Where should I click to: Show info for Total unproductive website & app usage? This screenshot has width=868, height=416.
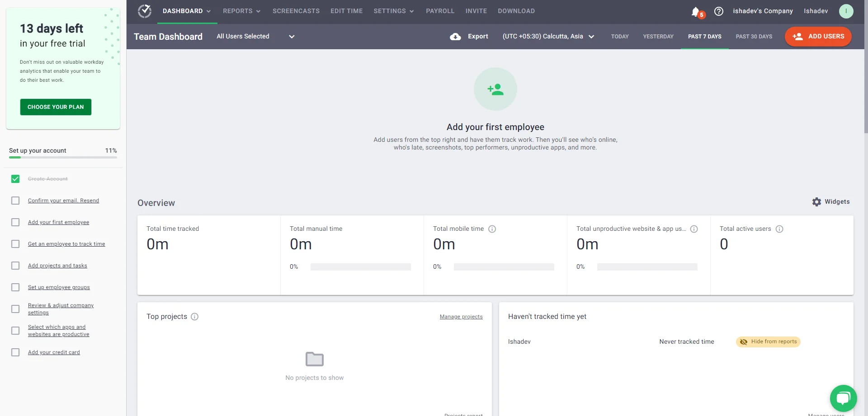(x=694, y=229)
